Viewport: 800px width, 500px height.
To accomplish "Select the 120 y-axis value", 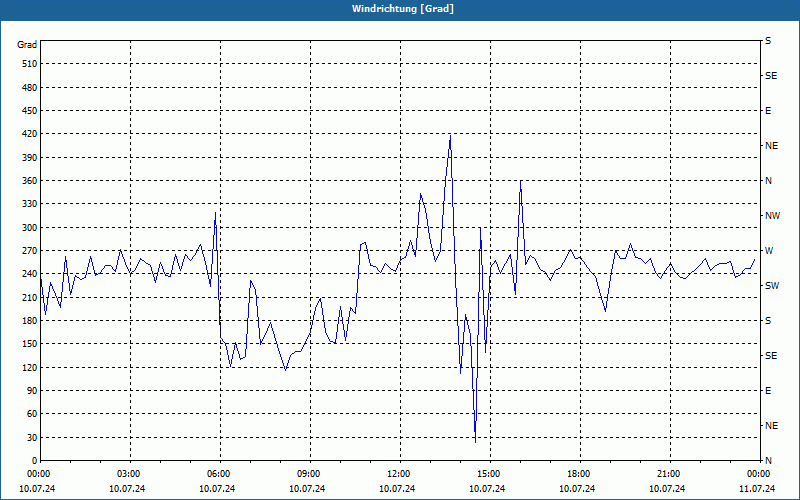I will pyautogui.click(x=30, y=367).
